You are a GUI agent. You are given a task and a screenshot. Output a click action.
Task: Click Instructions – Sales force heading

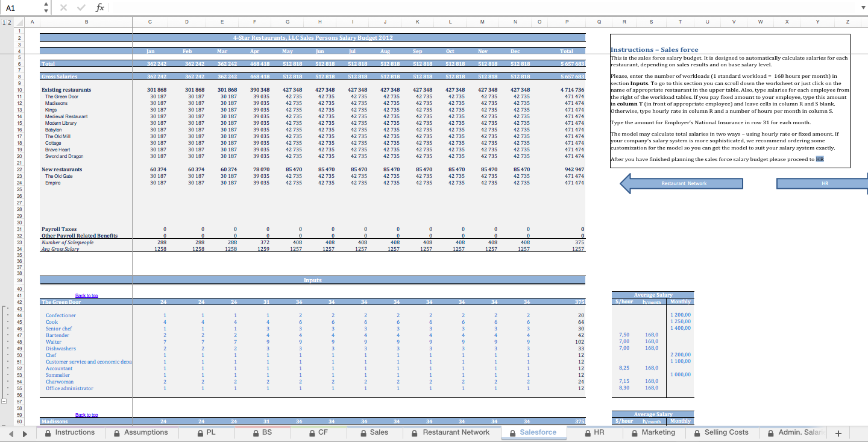click(x=655, y=49)
